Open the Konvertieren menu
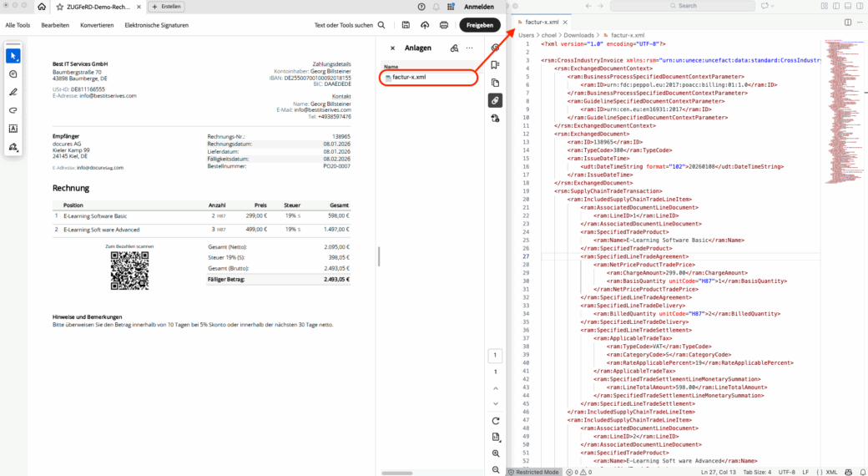868x476 pixels. [x=97, y=25]
